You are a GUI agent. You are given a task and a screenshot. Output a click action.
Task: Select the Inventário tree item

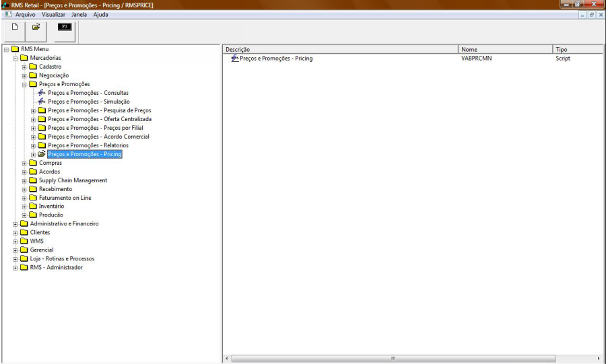point(51,206)
